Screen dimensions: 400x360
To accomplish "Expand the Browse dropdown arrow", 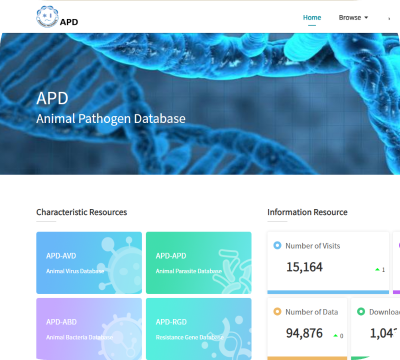I will [x=366, y=17].
